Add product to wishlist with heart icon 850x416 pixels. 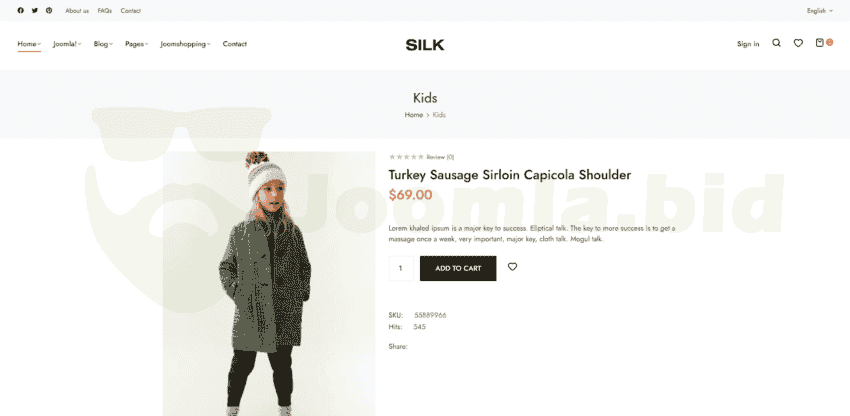click(x=512, y=267)
